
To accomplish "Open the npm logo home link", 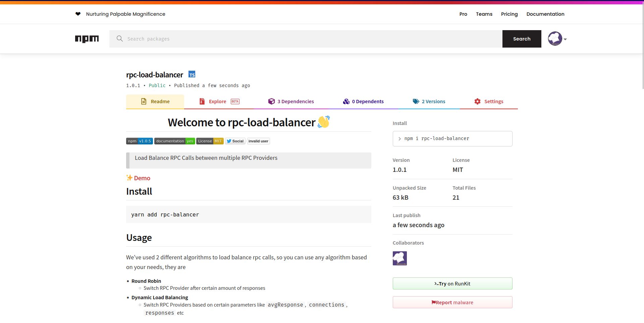I will [87, 39].
